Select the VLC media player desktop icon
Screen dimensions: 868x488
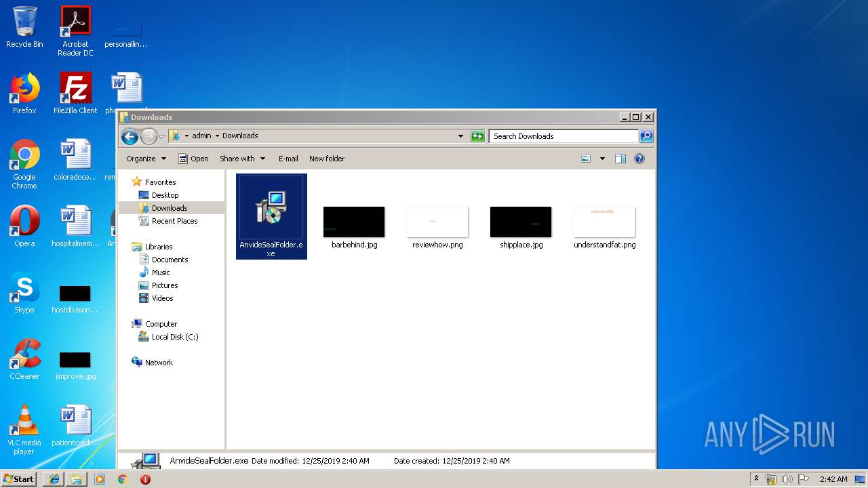point(24,430)
